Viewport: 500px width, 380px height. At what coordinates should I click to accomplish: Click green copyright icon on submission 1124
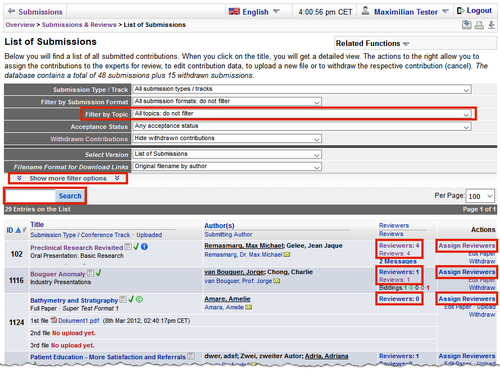click(x=139, y=299)
